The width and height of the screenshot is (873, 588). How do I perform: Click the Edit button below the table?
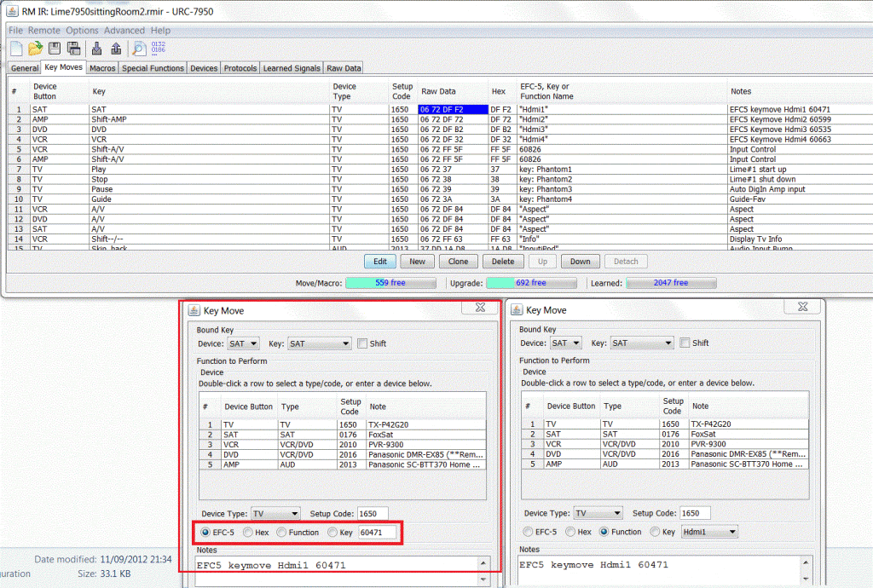(380, 262)
